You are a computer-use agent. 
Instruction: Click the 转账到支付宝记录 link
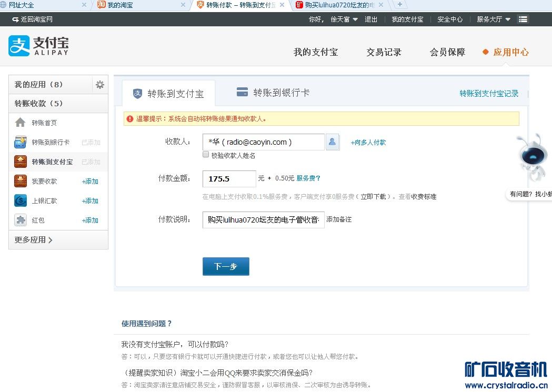[x=489, y=94]
